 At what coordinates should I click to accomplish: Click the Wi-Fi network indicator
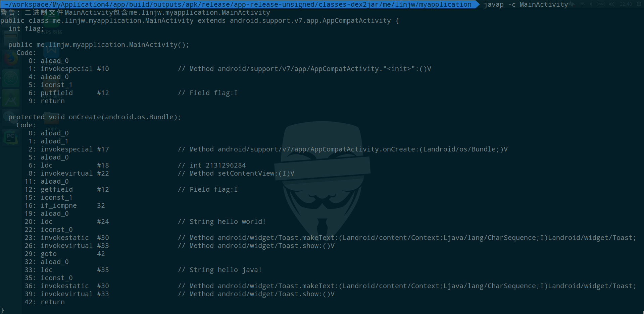[x=583, y=4]
